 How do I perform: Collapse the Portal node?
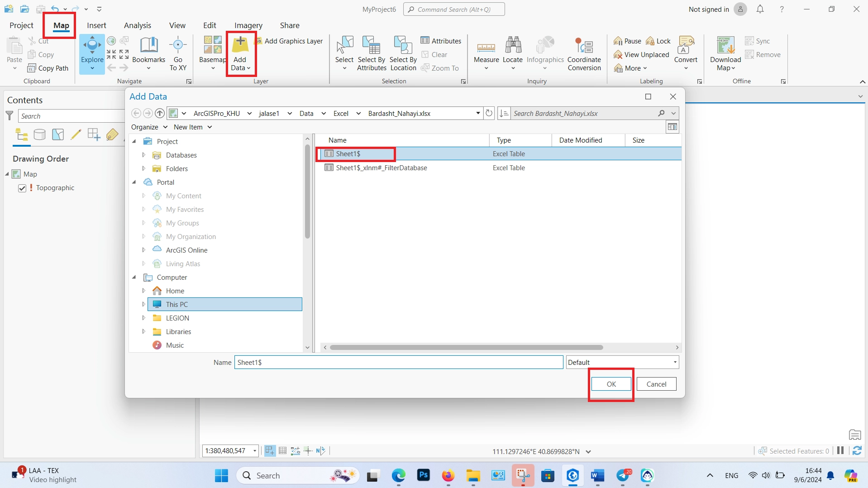tap(134, 182)
